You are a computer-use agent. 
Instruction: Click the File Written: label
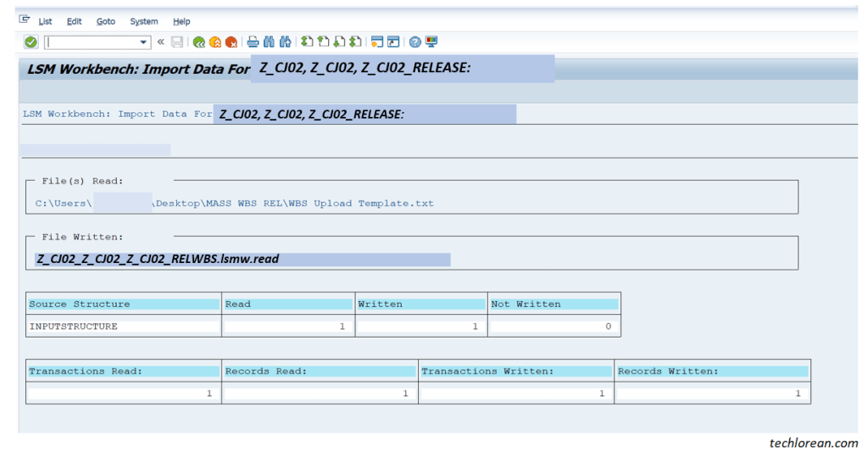[x=82, y=237]
